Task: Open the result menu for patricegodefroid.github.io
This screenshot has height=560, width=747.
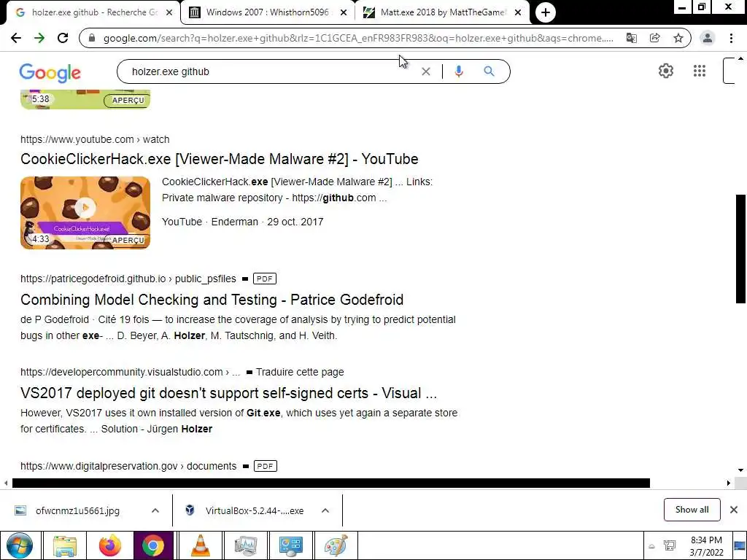Action: pos(245,279)
